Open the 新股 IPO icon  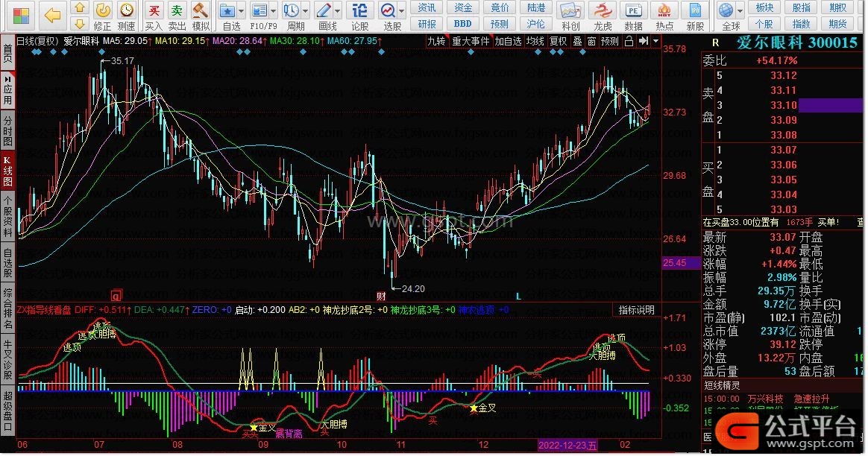[695, 10]
